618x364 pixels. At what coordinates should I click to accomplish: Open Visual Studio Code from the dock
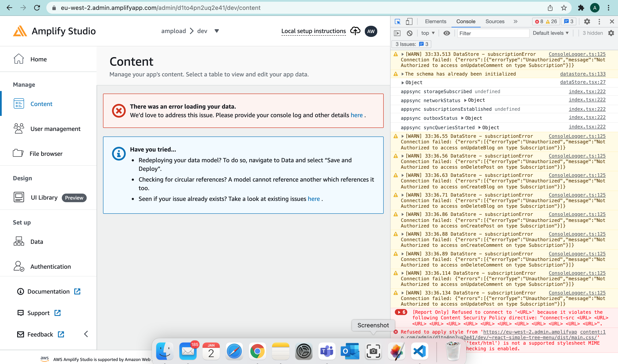(x=419, y=351)
